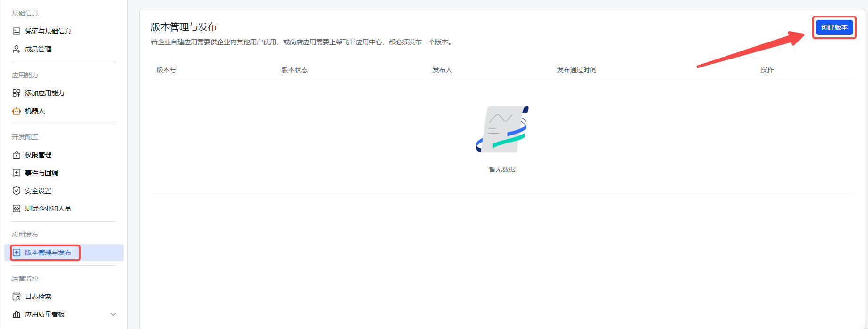Click the 发布通过时间 column header
Screen dimensions: 868x329
pos(576,70)
